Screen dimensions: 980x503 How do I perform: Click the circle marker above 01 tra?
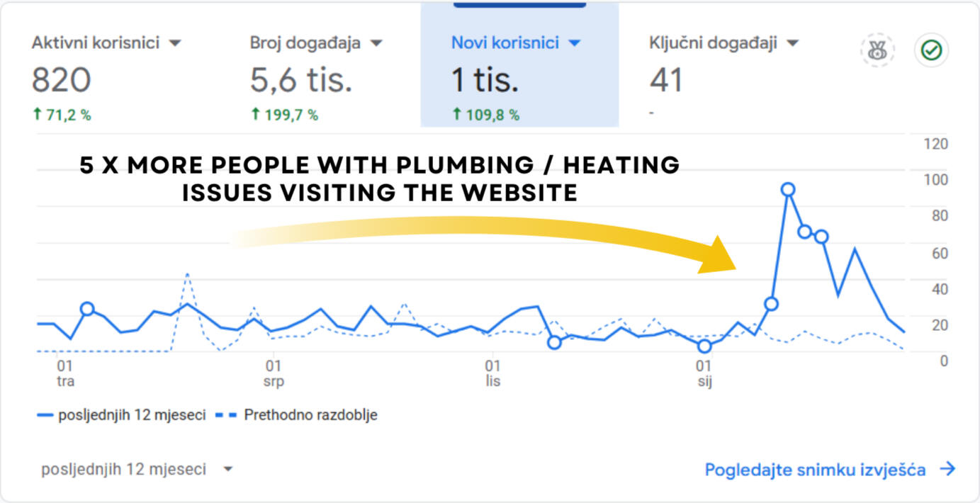click(x=87, y=309)
